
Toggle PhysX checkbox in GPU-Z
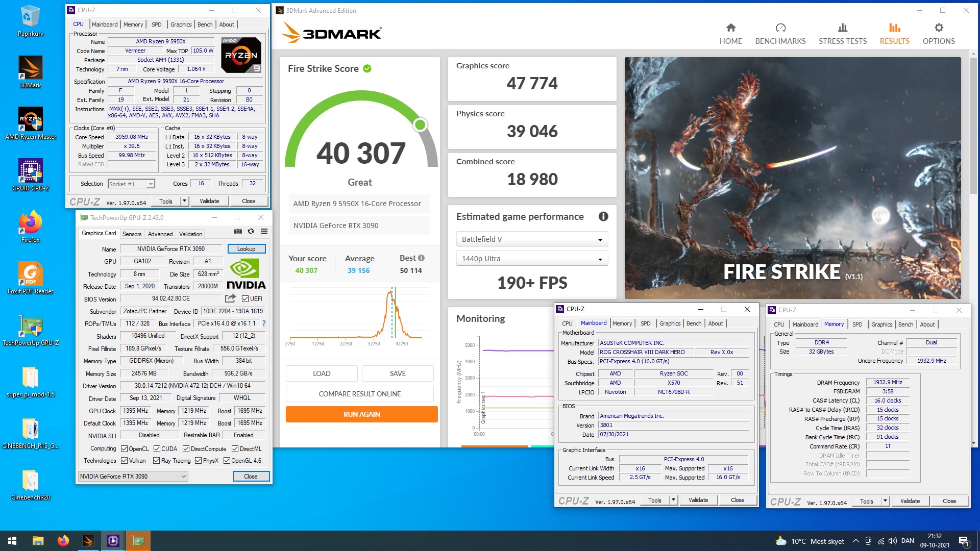(x=198, y=460)
